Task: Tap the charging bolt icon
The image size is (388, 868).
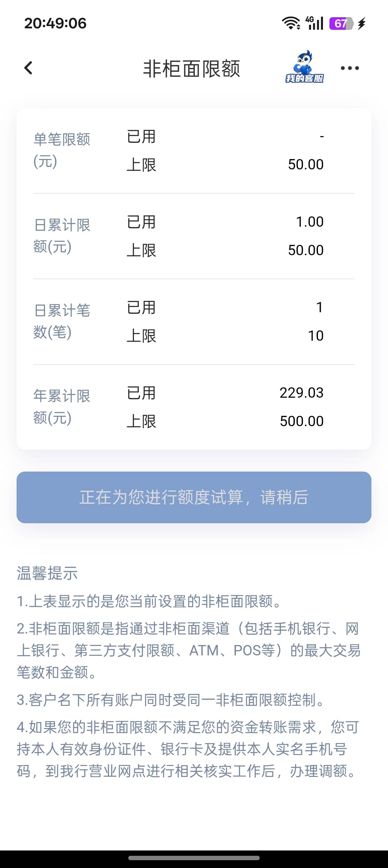Action: 362,23
